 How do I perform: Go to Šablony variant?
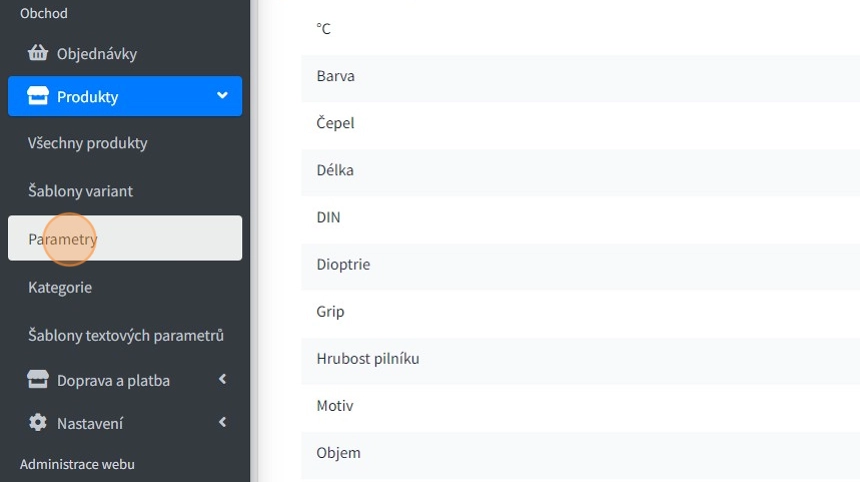80,191
